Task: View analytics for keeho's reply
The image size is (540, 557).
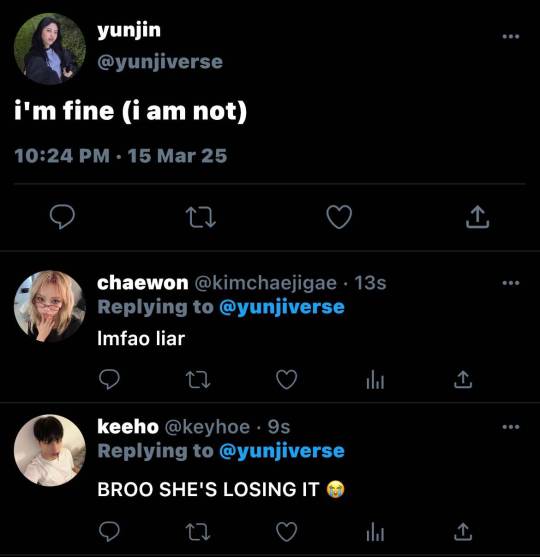Action: tap(375, 532)
